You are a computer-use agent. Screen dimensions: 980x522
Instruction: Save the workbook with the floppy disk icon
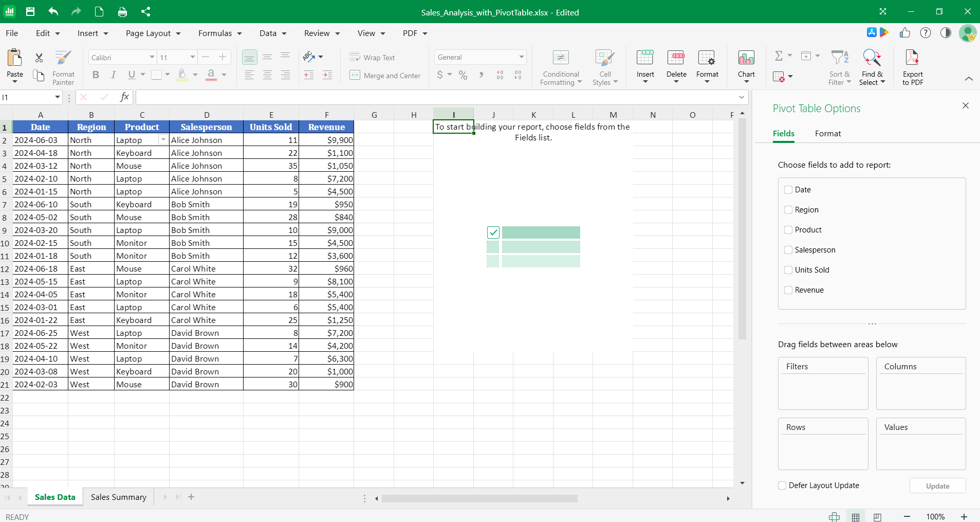point(30,11)
